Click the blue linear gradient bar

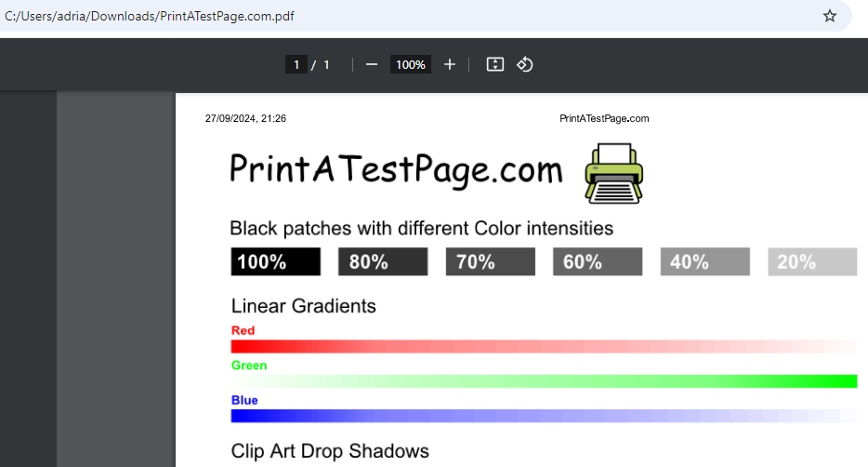click(545, 416)
